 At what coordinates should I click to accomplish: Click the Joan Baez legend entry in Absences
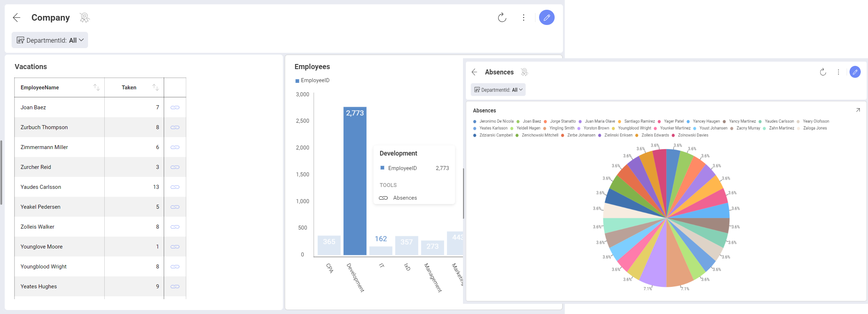529,121
